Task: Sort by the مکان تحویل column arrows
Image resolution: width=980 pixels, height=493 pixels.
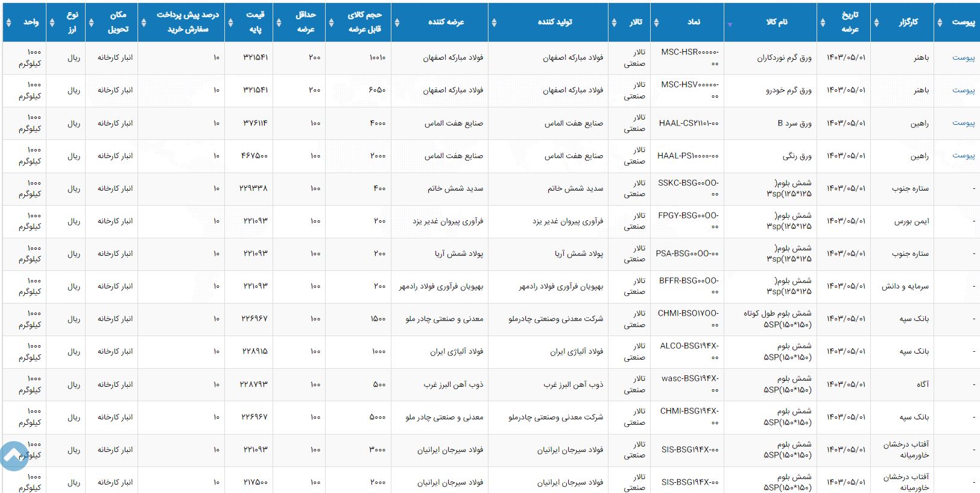Action: (x=91, y=22)
